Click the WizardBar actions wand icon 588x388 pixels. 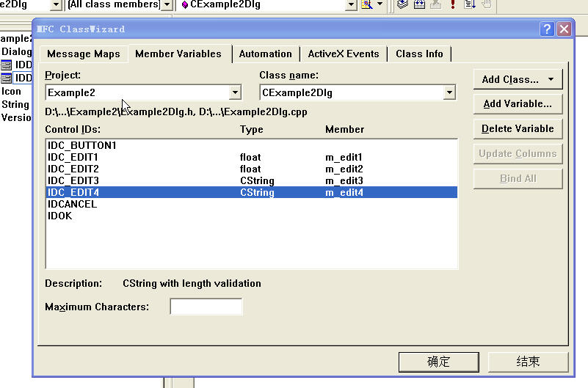point(367,4)
